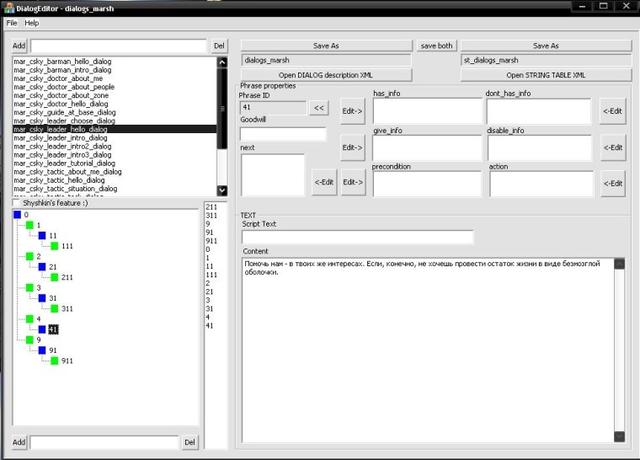
Task: Select mar_csky_doctor_about_zone in the dialog list
Action: tap(63, 94)
